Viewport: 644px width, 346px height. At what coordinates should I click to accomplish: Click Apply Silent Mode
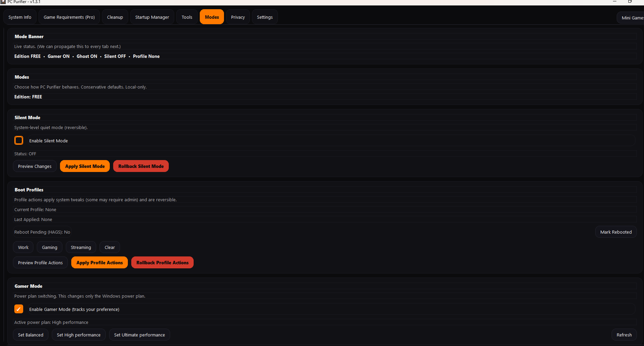[85, 166]
